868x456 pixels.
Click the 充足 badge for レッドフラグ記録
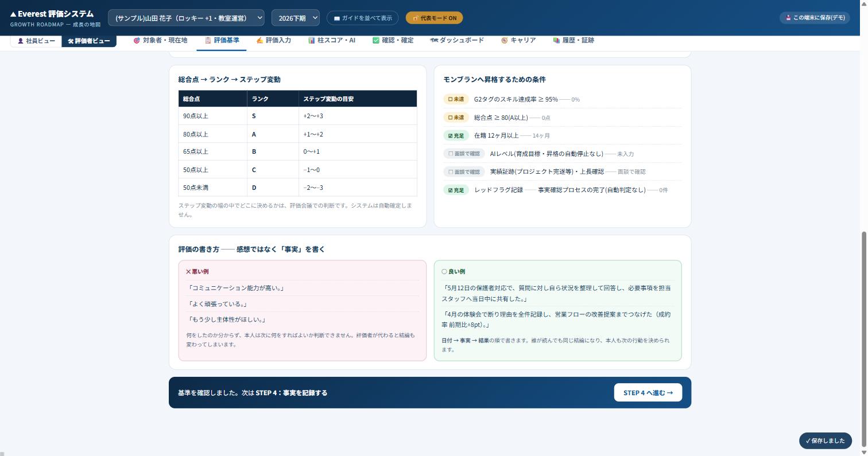[x=456, y=190]
